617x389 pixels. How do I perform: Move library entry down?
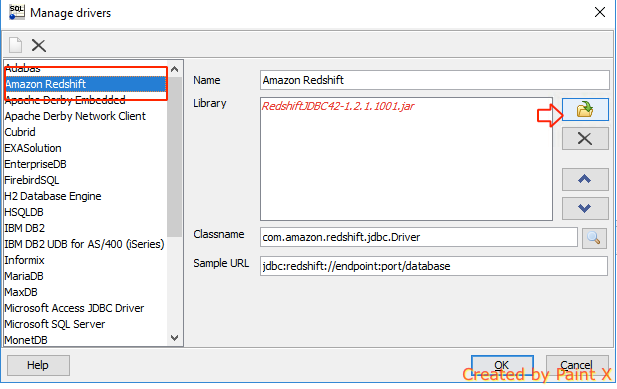(585, 208)
